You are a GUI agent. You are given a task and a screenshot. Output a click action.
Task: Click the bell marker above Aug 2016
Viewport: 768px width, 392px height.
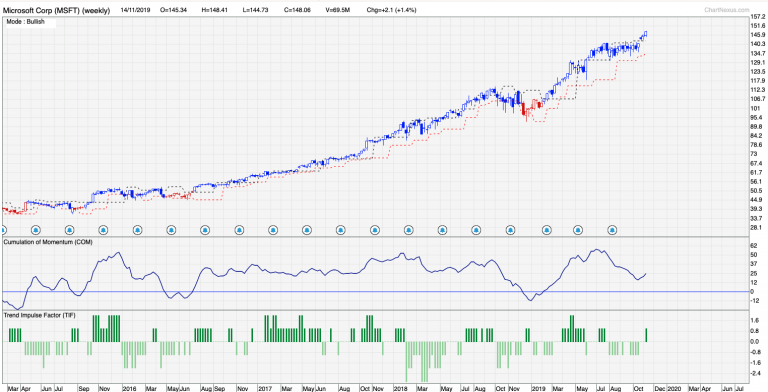[x=205, y=229]
